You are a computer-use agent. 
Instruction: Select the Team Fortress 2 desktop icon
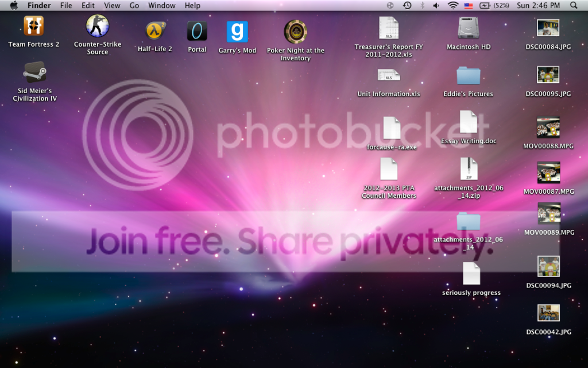click(34, 26)
